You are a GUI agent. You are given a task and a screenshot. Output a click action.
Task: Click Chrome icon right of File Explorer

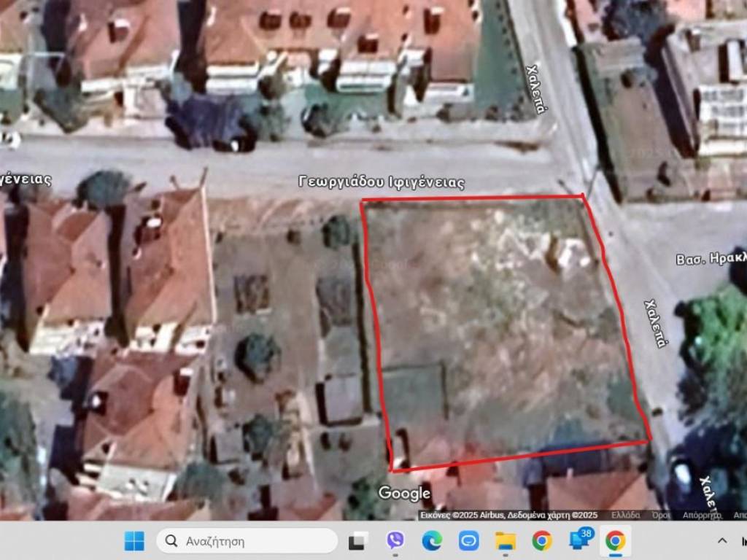(x=541, y=541)
